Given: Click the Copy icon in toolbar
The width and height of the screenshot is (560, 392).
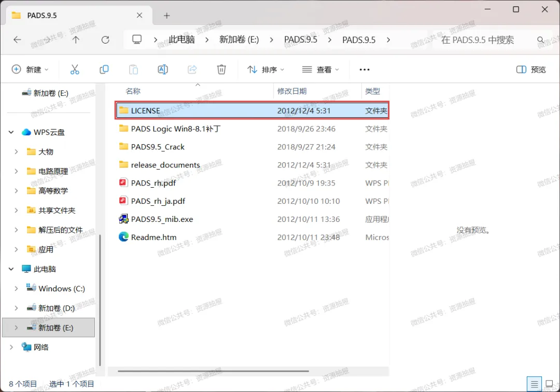Looking at the screenshot, I should [104, 69].
